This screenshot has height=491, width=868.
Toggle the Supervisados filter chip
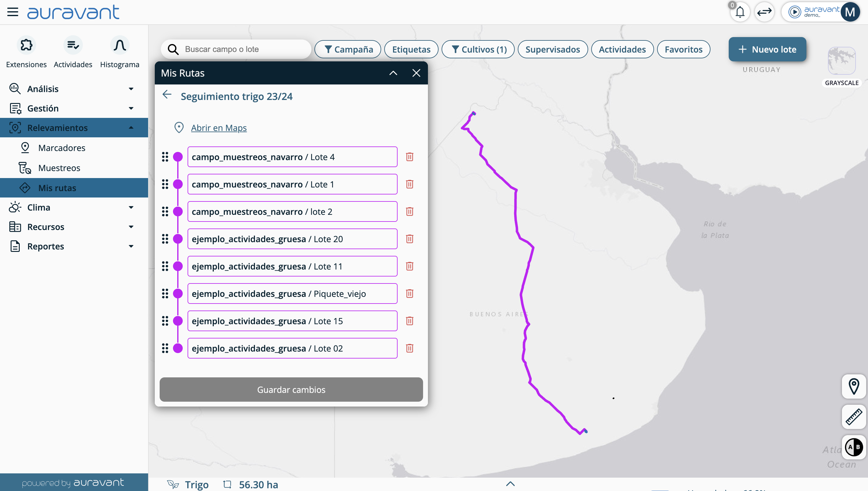[x=552, y=49]
